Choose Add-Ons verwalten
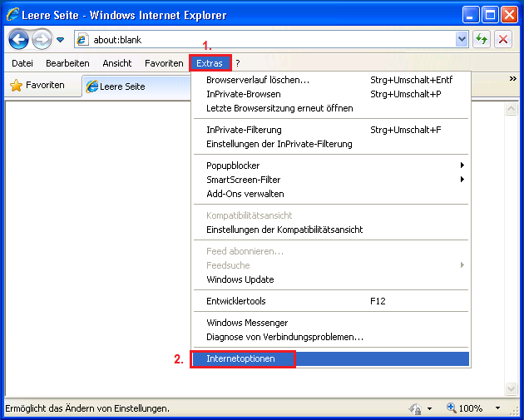 tap(331, 194)
